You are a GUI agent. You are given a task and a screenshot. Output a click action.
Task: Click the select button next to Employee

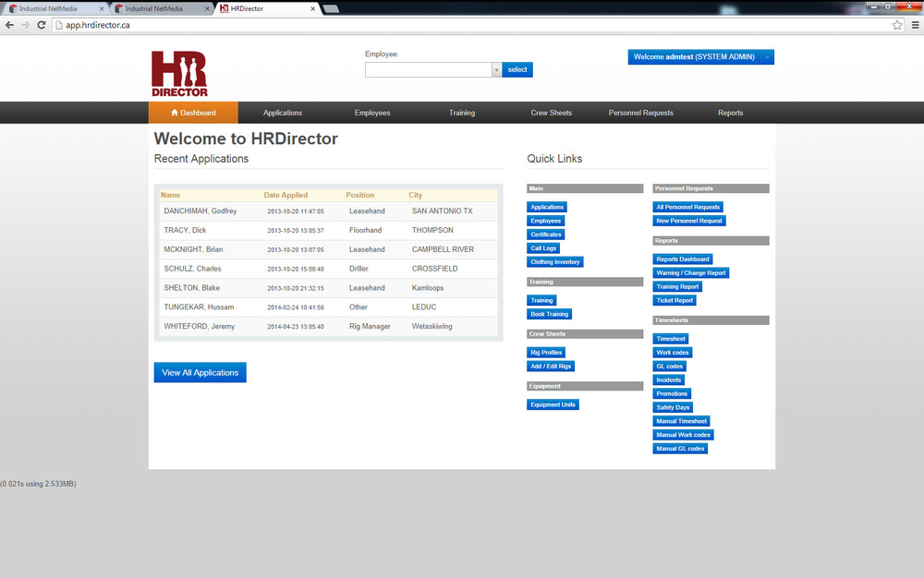517,69
